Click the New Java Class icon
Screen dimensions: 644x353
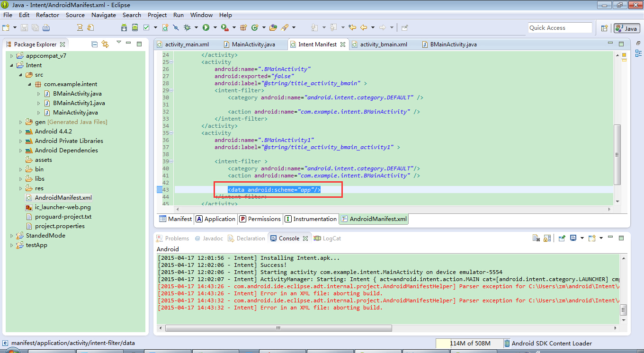click(x=255, y=27)
